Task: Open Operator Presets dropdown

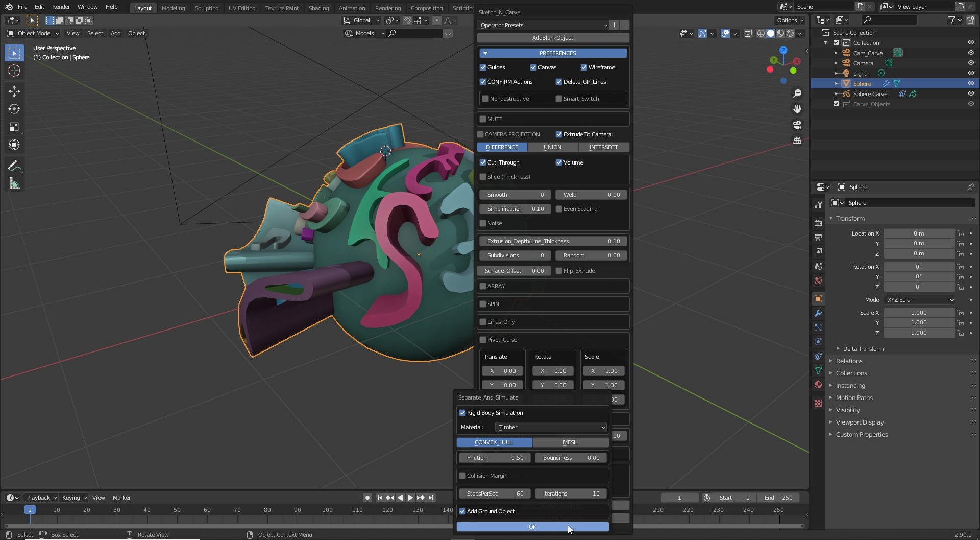Action: coord(543,25)
